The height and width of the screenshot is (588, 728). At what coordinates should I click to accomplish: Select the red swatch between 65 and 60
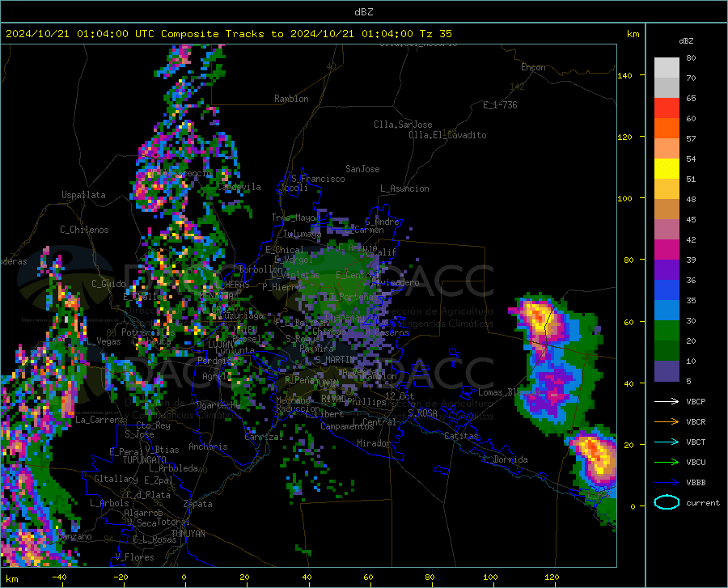tap(667, 108)
